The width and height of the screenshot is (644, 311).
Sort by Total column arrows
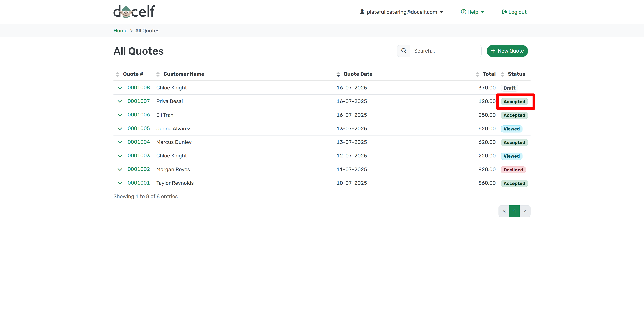pyautogui.click(x=477, y=74)
